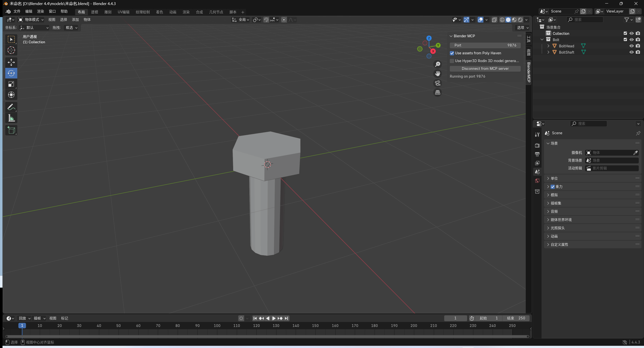Choose the Add Cube tool
The width and height of the screenshot is (644, 348).
(11, 130)
